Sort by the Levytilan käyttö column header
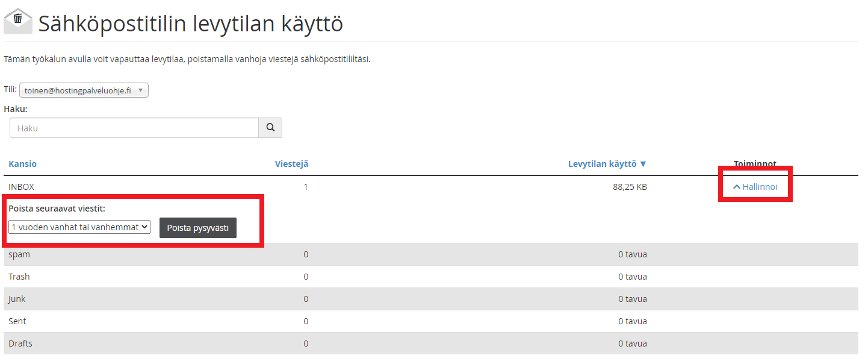Screen dimensions: 868x364 point(607,164)
